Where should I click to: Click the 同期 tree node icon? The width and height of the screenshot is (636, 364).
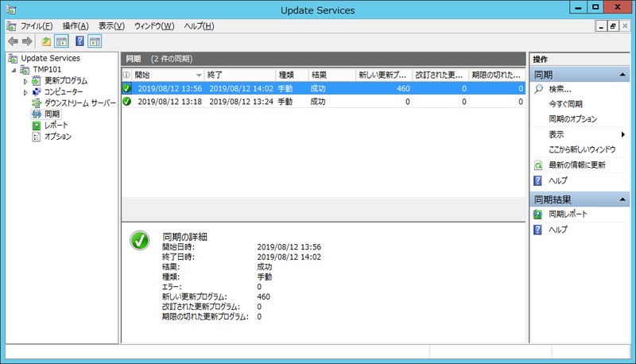37,114
